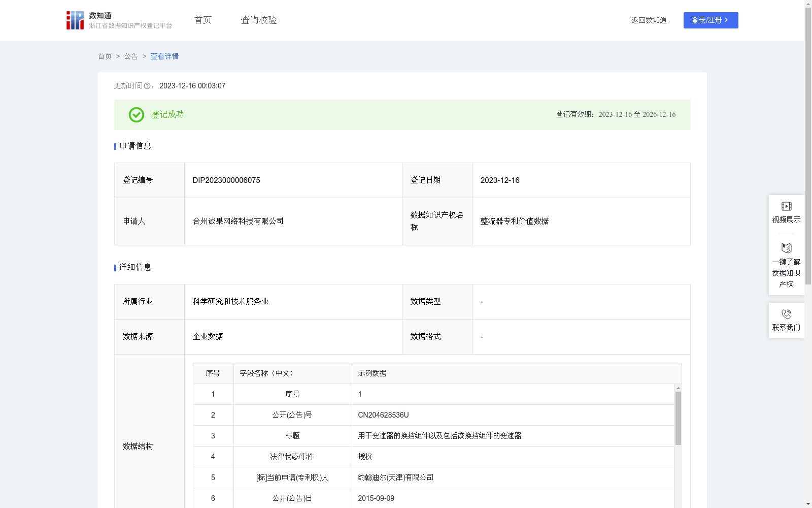Open the 首页 navigation tab
Viewport: 812px width, 508px height.
point(203,20)
